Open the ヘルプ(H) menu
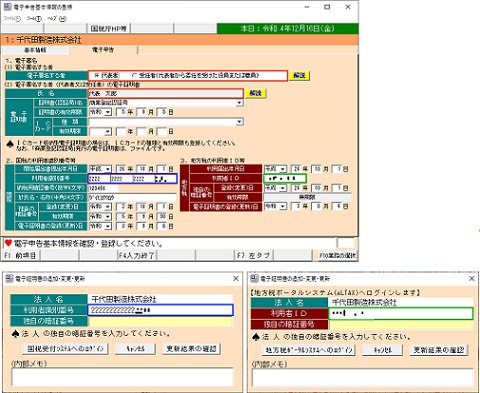 pos(56,18)
